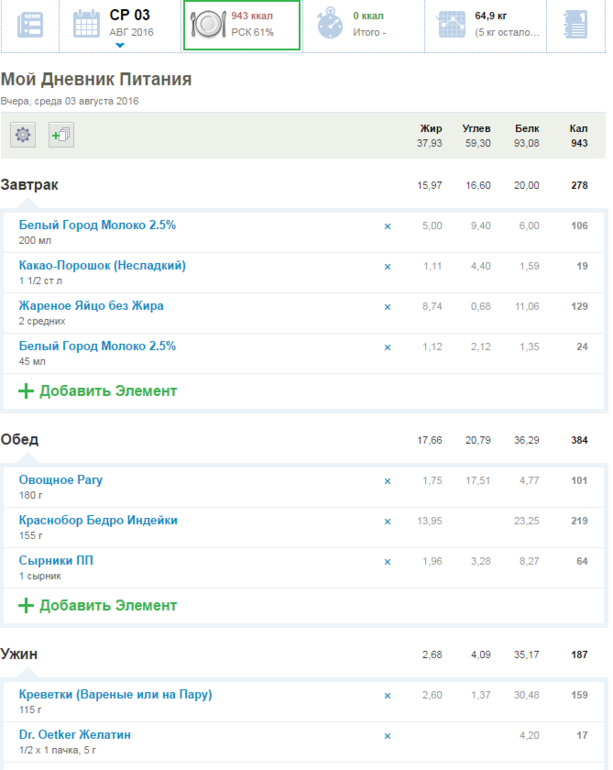Viewport: 613px width, 770px height.
Task: Remove Жареное Яйцо без Жира entry
Action: 388,306
